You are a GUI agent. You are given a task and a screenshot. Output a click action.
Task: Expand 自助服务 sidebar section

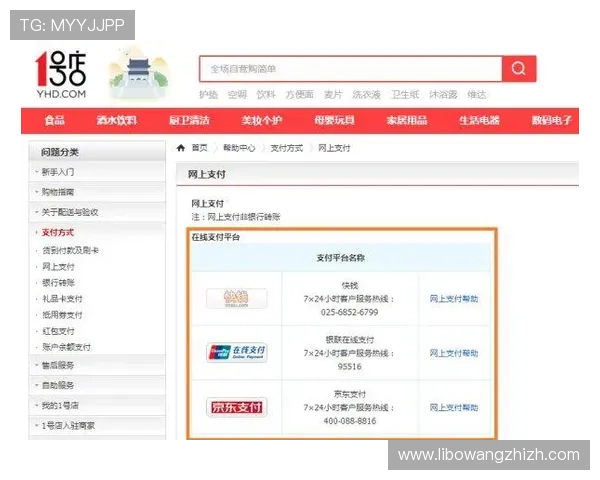[x=97, y=385]
